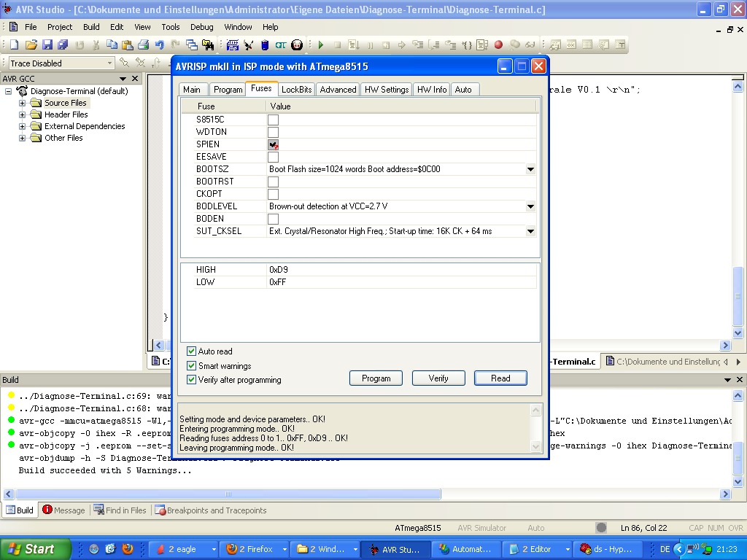Enable the BOOTRST fuse checkbox
This screenshot has width=747, height=560.
pyautogui.click(x=273, y=182)
